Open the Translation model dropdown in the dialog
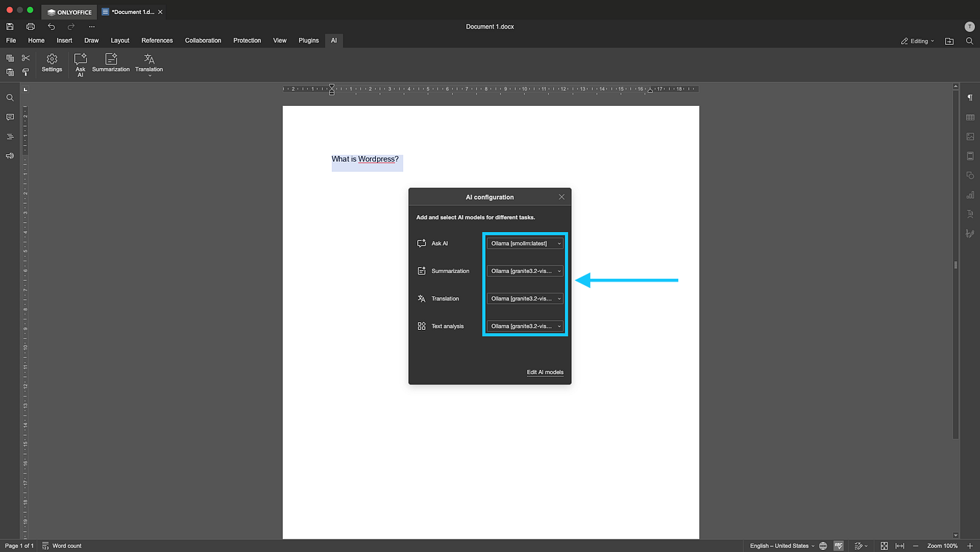This screenshot has height=552, width=980. (525, 298)
